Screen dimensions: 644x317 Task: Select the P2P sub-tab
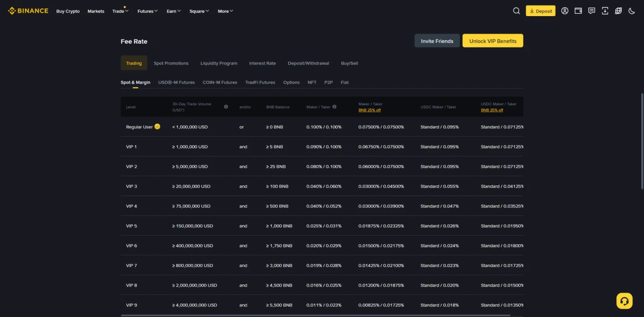tap(328, 82)
